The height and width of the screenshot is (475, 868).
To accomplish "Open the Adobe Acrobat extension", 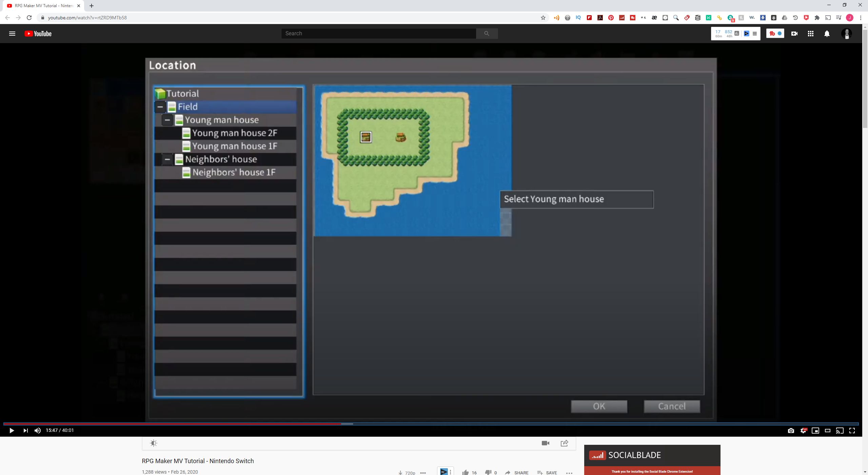I will (600, 18).
